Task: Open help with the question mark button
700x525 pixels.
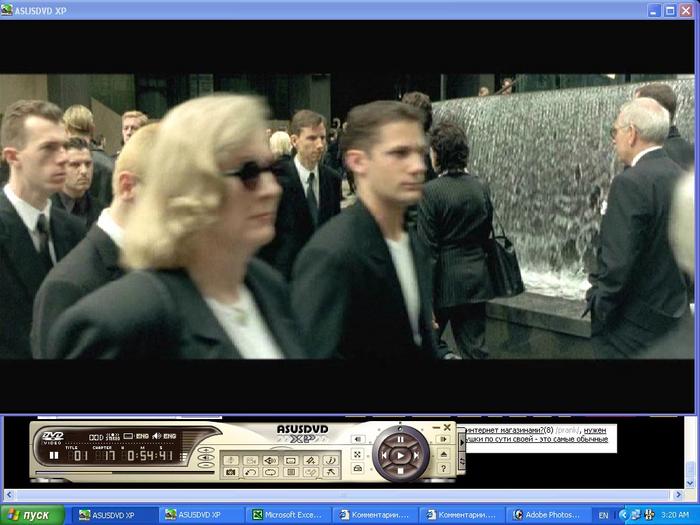Action: (x=443, y=468)
